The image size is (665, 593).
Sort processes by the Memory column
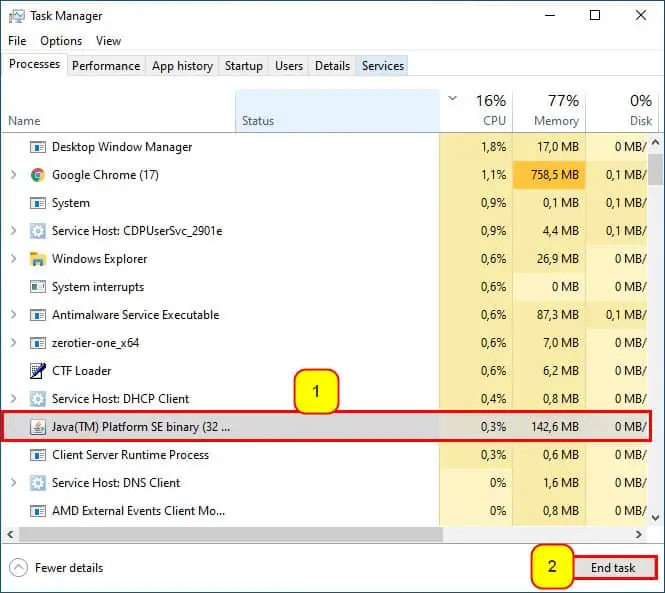549,110
